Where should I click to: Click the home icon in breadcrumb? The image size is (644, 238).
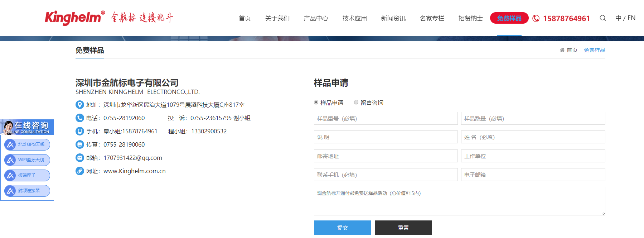point(562,50)
